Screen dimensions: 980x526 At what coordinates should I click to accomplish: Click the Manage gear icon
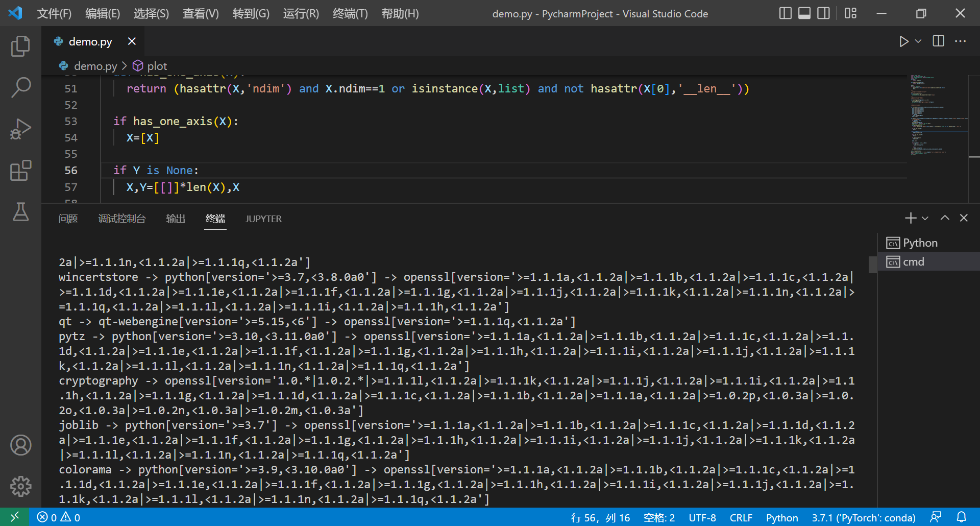[x=20, y=486]
